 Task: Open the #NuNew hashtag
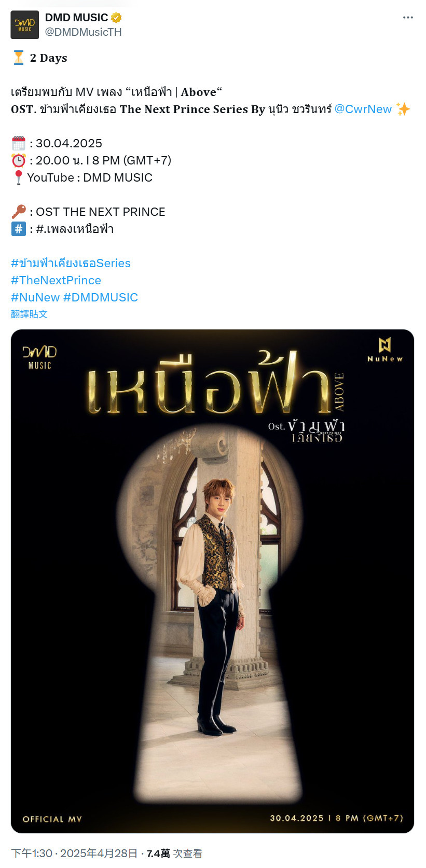(35, 297)
